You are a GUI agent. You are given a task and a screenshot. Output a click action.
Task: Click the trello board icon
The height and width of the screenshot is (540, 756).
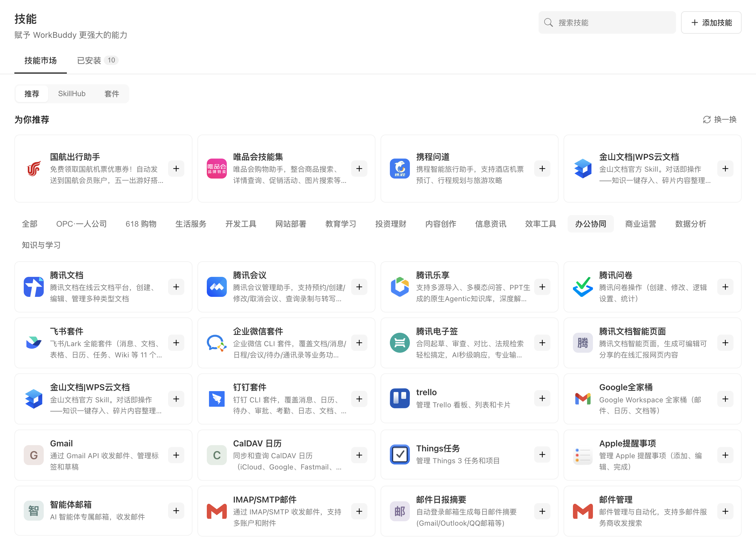pyautogui.click(x=400, y=398)
